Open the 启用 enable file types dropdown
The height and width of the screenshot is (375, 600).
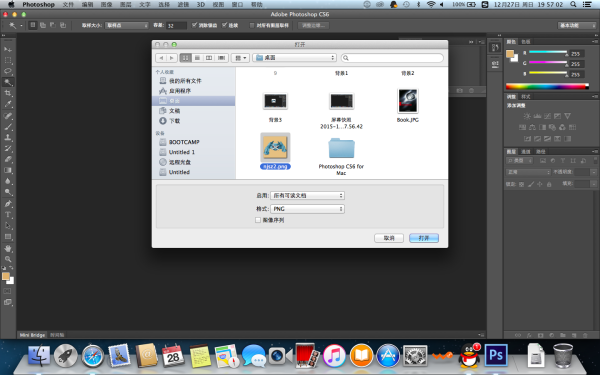tap(307, 196)
